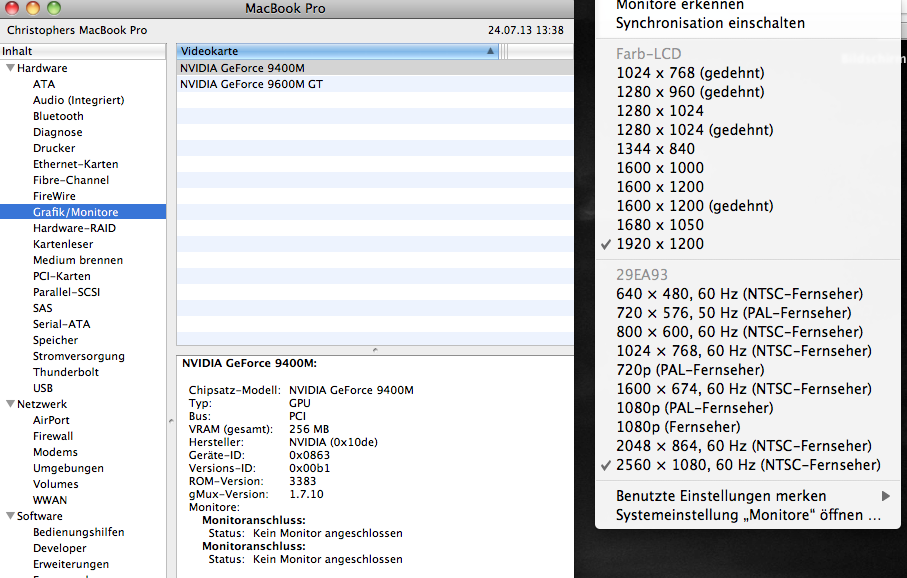Select Fibre-Channel entry
Viewport: 907px width, 578px height.
click(x=71, y=180)
